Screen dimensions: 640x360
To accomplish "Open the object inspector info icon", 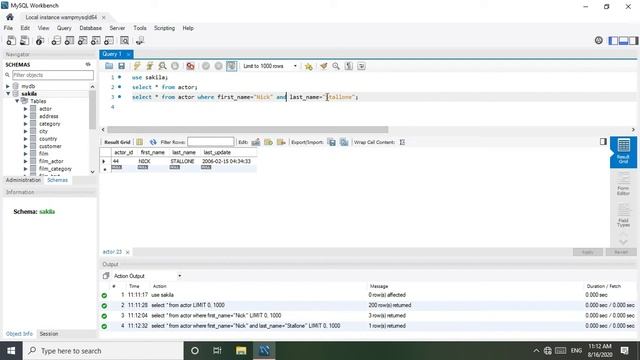I will point(40,40).
